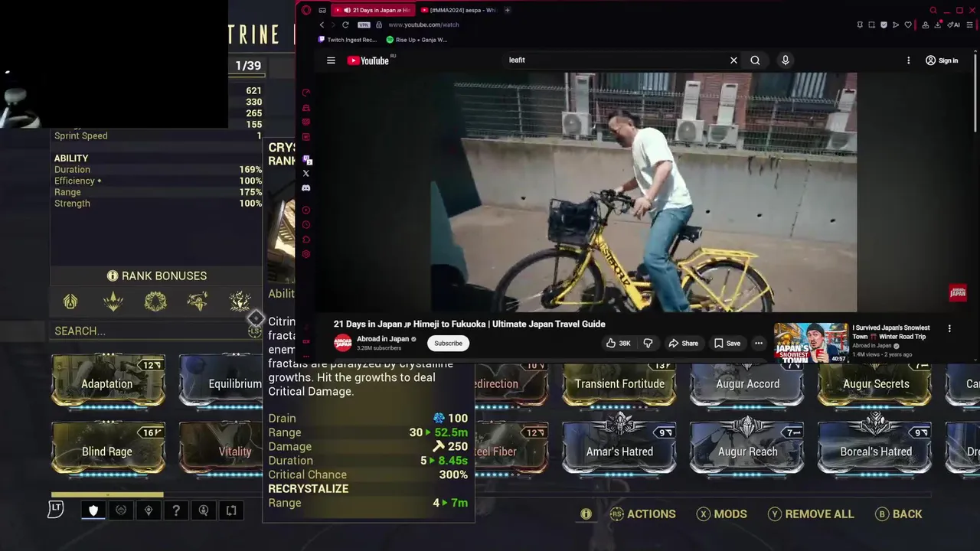Switch to 21 Days in Japan tab
This screenshot has height=551, width=980.
point(375,10)
